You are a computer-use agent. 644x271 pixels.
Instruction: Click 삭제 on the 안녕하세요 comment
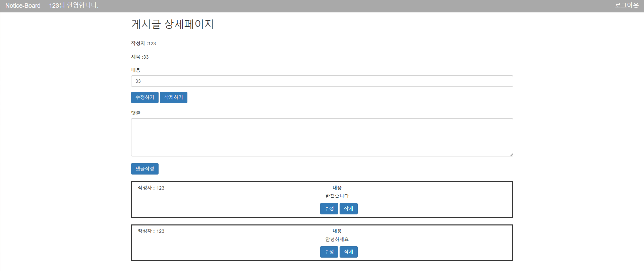[x=348, y=252]
